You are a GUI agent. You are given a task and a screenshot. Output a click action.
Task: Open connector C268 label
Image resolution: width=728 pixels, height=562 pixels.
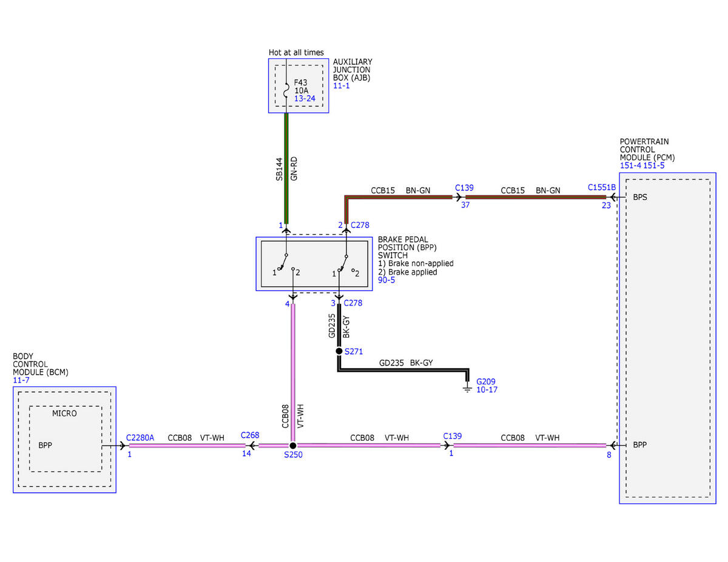250,435
